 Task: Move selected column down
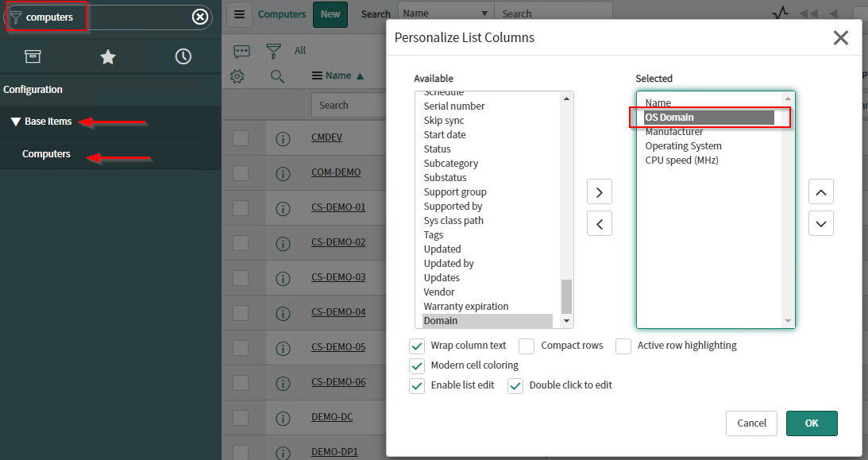821,223
